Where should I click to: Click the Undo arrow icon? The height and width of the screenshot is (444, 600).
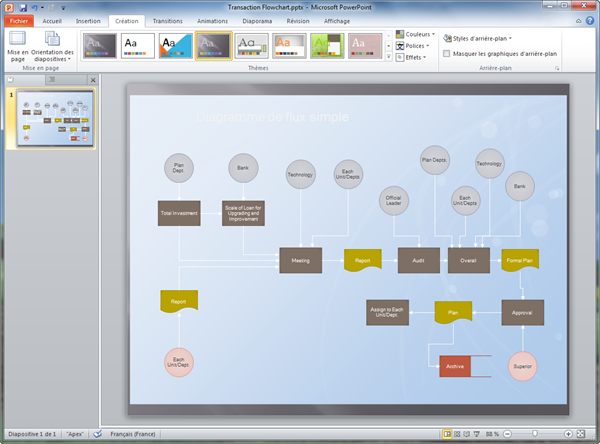click(x=35, y=7)
